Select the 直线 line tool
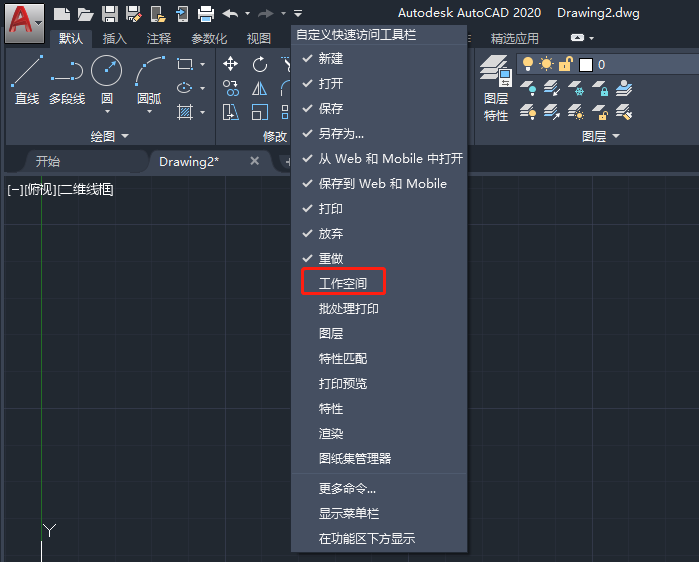699x562 pixels. 27,80
